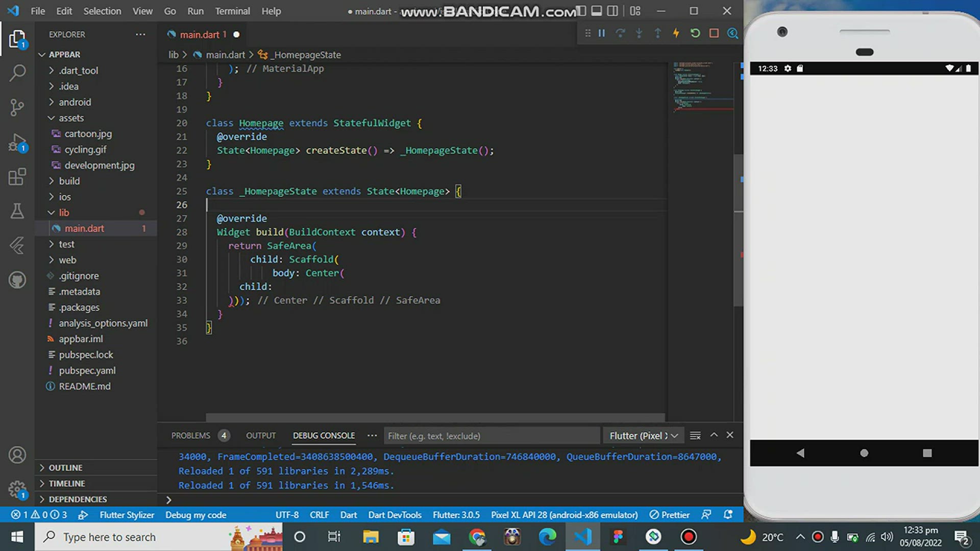980x551 pixels.
Task: Toggle panel layout icon in title bar
Action: 596,11
